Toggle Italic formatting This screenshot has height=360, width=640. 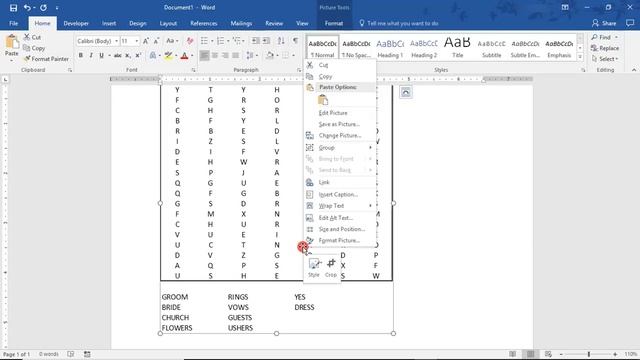(x=91, y=55)
